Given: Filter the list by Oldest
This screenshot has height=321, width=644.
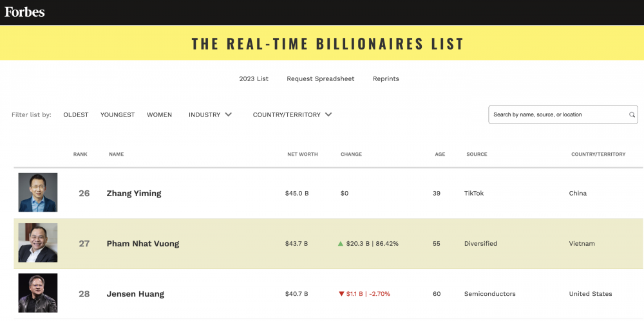Looking at the screenshot, I should click(x=76, y=115).
